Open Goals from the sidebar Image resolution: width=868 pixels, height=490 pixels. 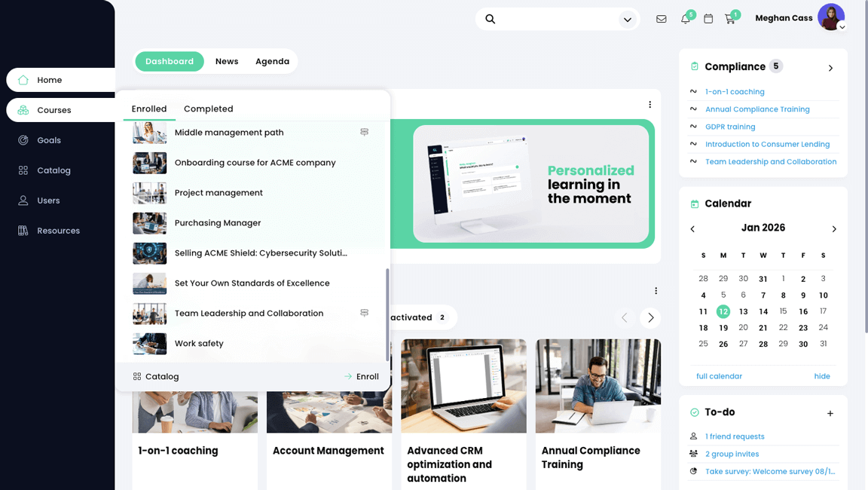point(47,139)
